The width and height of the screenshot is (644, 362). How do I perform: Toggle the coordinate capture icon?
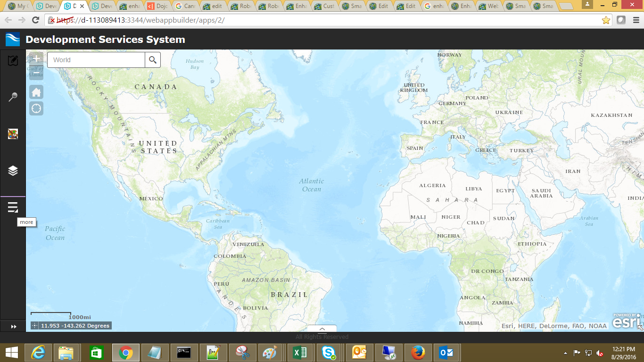pyautogui.click(x=35, y=326)
